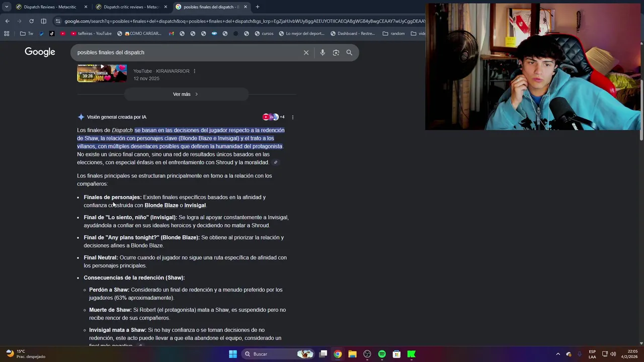644x362 pixels.
Task: Play the KIRAWARRIOR YouTube video thumbnail
Action: pyautogui.click(x=102, y=72)
